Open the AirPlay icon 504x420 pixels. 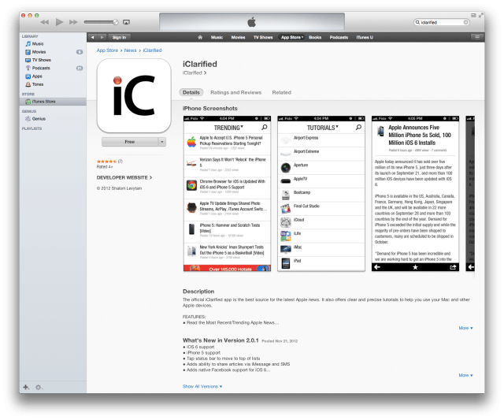pyautogui.click(x=126, y=22)
